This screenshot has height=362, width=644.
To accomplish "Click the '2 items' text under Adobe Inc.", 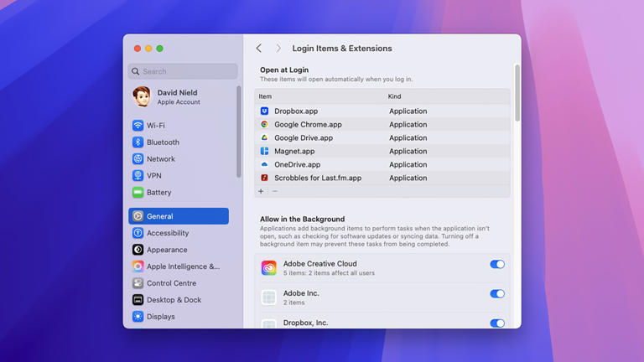I will click(x=293, y=303).
